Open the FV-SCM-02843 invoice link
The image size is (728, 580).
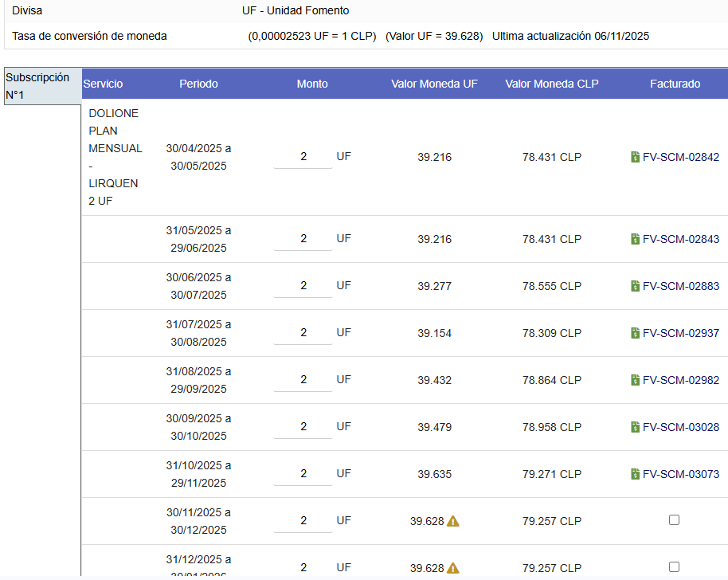coord(680,239)
